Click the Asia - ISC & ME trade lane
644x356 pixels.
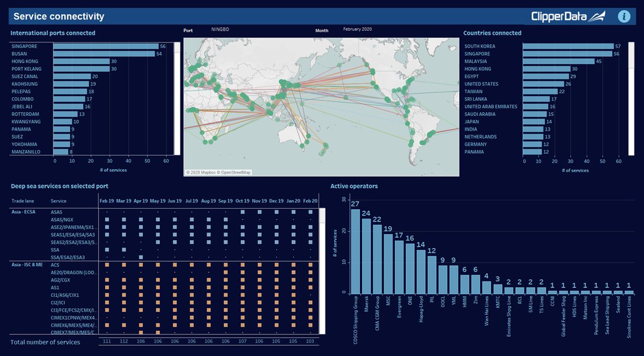pyautogui.click(x=28, y=264)
